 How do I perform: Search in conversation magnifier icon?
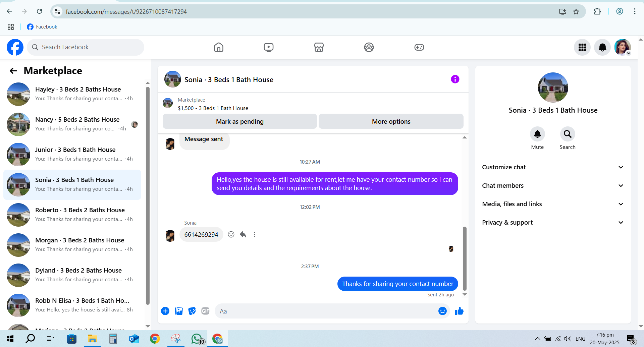(568, 134)
